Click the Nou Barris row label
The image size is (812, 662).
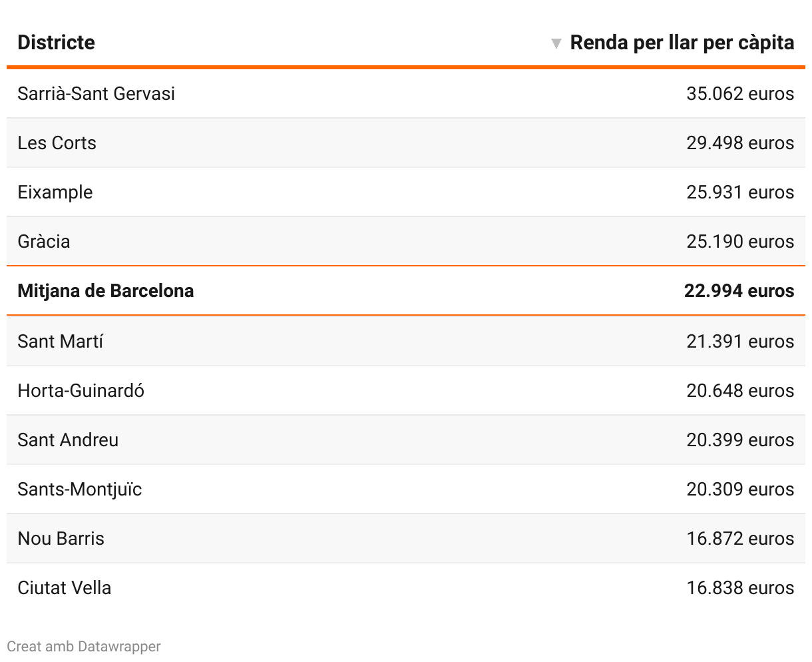click(x=61, y=538)
